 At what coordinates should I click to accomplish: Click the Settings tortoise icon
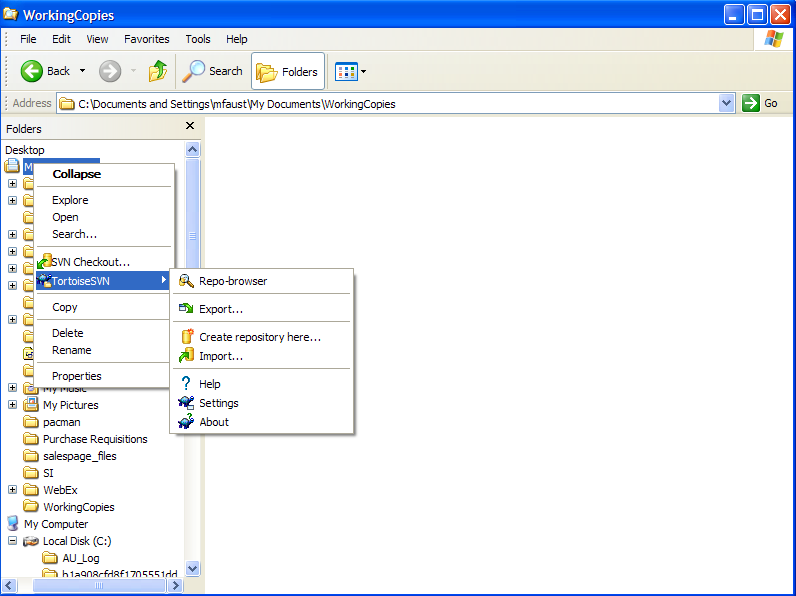186,403
